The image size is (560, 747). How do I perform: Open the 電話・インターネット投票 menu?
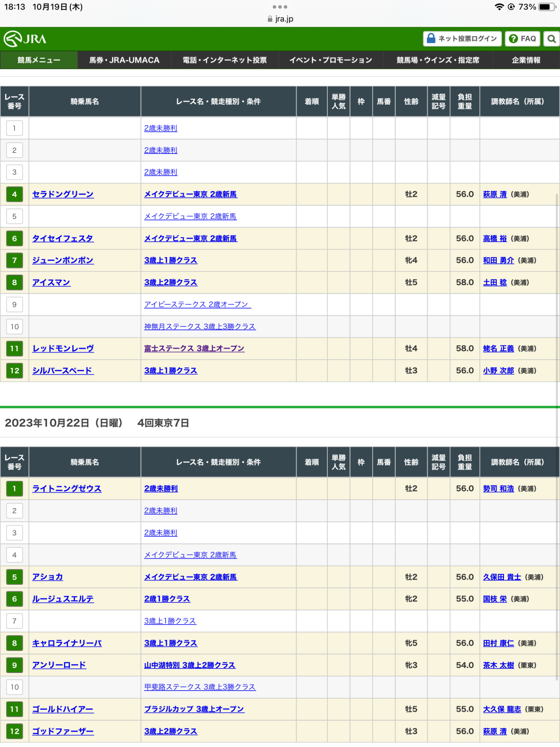click(225, 60)
